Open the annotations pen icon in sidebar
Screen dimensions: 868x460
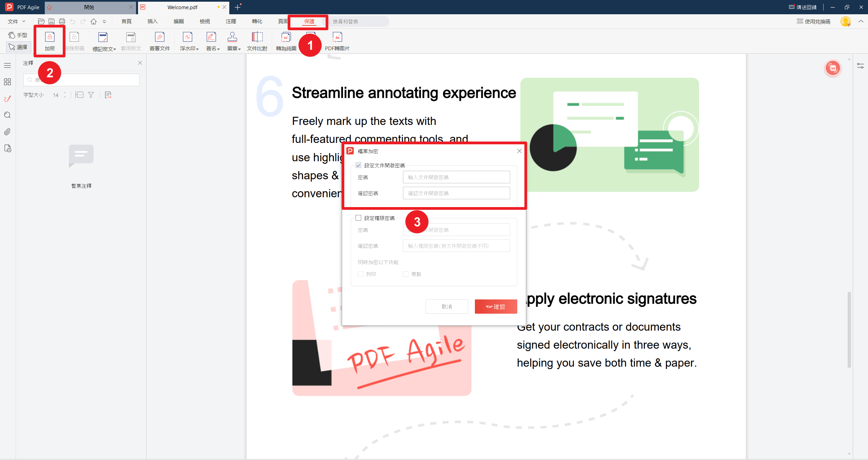click(7, 98)
